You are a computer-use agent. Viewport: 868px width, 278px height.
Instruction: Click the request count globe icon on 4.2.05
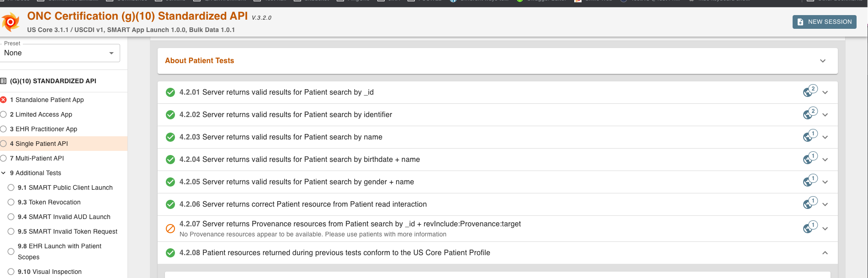(808, 182)
